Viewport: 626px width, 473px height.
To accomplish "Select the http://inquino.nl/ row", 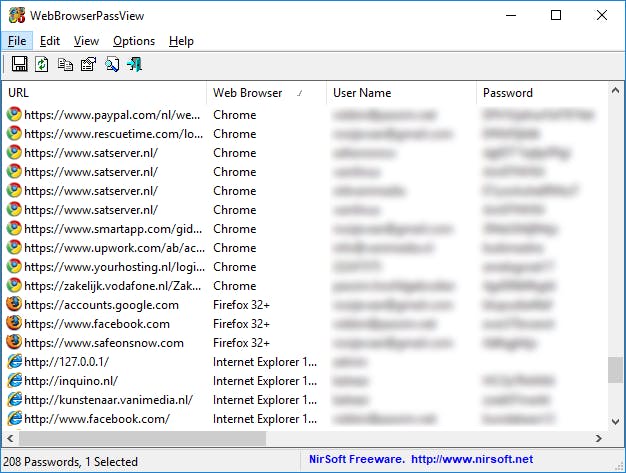I will point(306,381).
